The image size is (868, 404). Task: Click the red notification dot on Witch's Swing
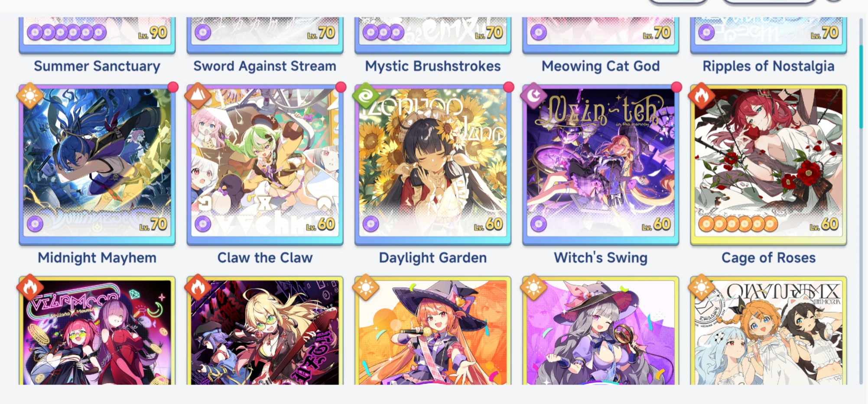point(676,87)
